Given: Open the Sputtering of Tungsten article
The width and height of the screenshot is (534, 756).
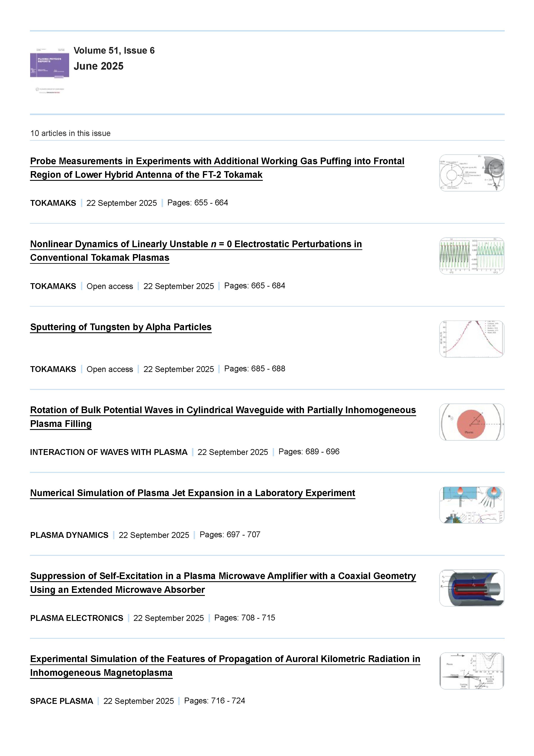Looking at the screenshot, I should pyautogui.click(x=121, y=327).
